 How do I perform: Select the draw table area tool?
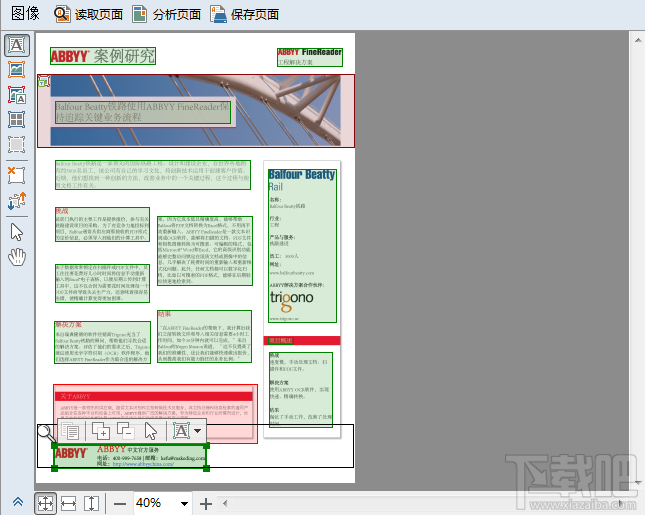(x=17, y=120)
